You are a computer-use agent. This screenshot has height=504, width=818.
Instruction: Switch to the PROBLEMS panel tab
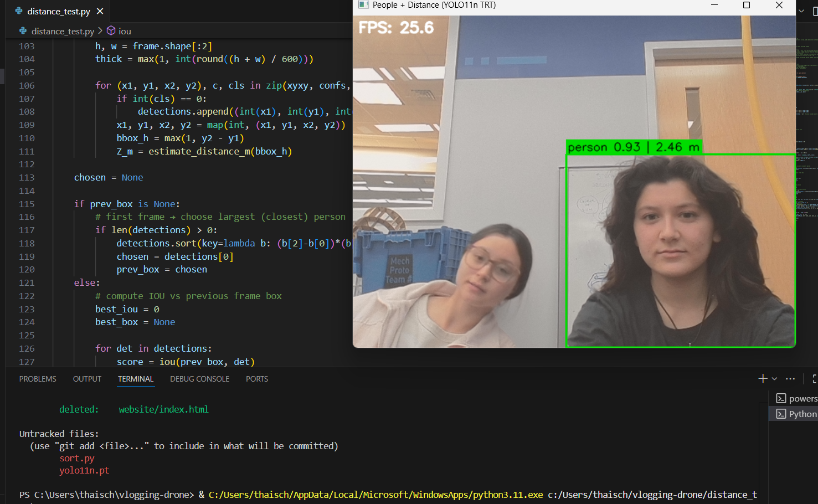pyautogui.click(x=38, y=379)
